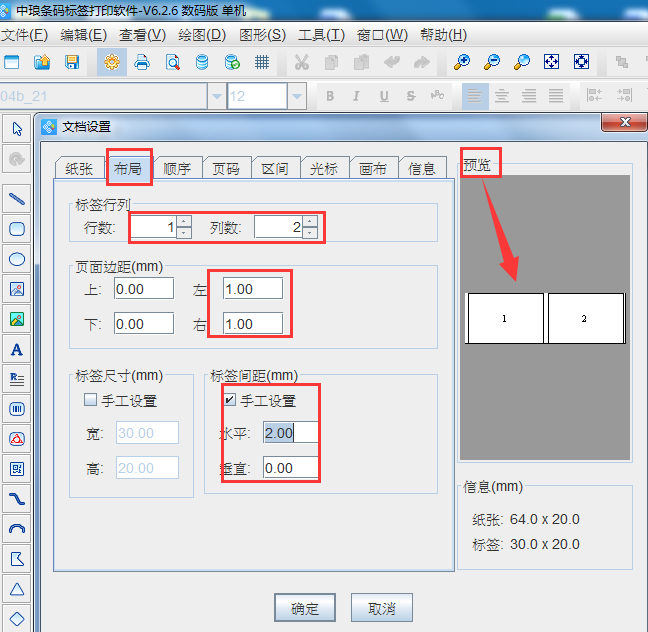Click the Save icon in toolbar

click(x=72, y=62)
